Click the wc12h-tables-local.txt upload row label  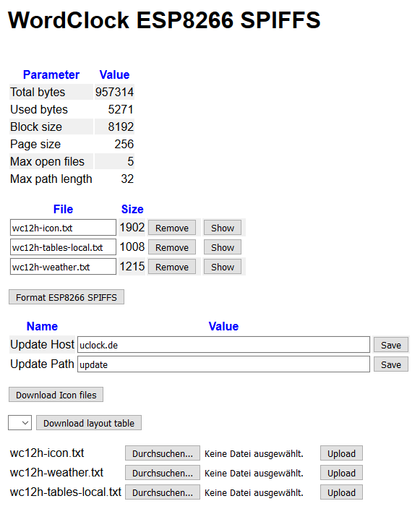tap(66, 492)
